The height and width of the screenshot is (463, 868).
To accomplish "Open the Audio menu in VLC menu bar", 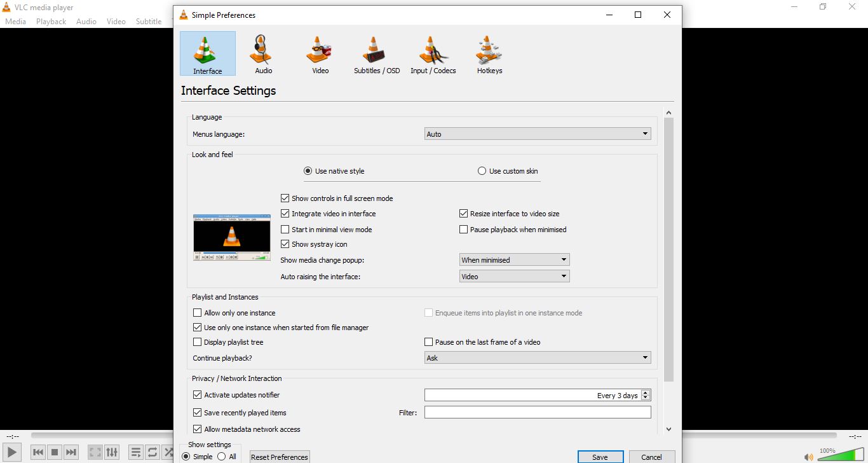I will tap(86, 21).
